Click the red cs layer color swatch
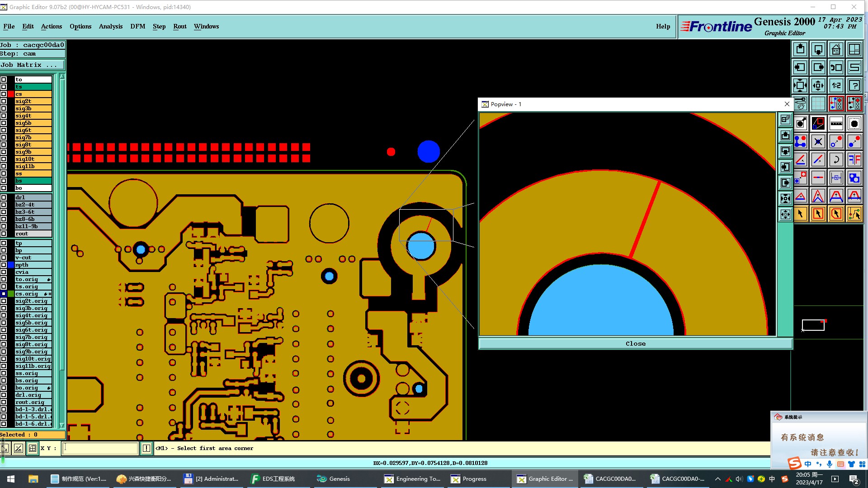Screen dimensions: 868x488 [x=11, y=94]
